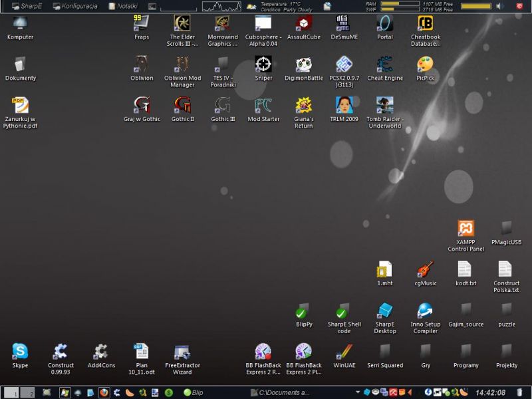
Task: Launch Giana's Return game
Action: 304,112
